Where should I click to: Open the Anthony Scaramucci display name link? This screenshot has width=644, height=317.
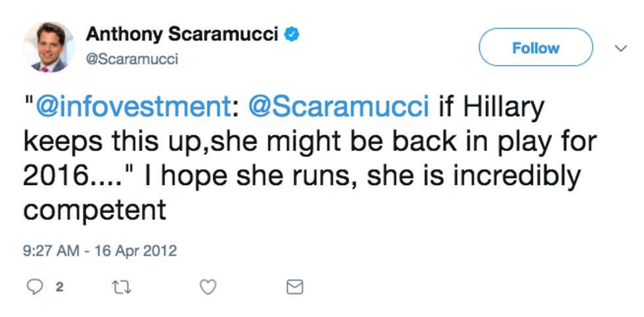pos(182,34)
